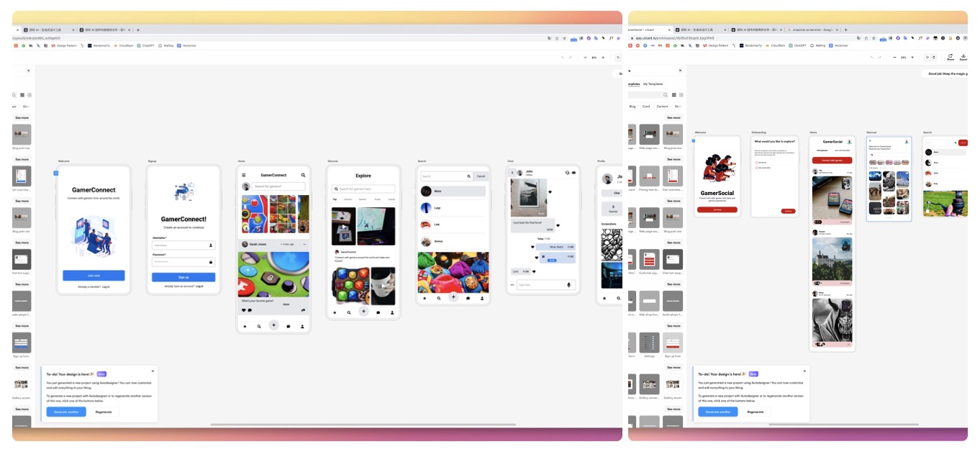This screenshot has width=980, height=452.
Task: Switch to the My Templates tab
Action: (653, 83)
